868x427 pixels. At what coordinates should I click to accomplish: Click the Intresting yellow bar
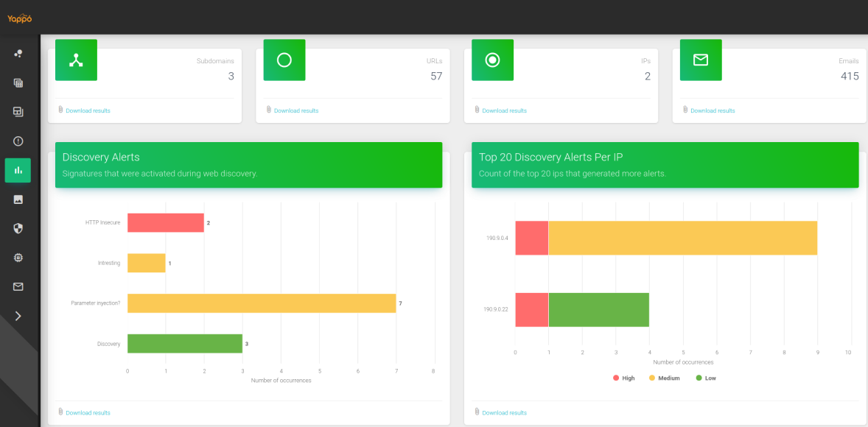click(147, 264)
